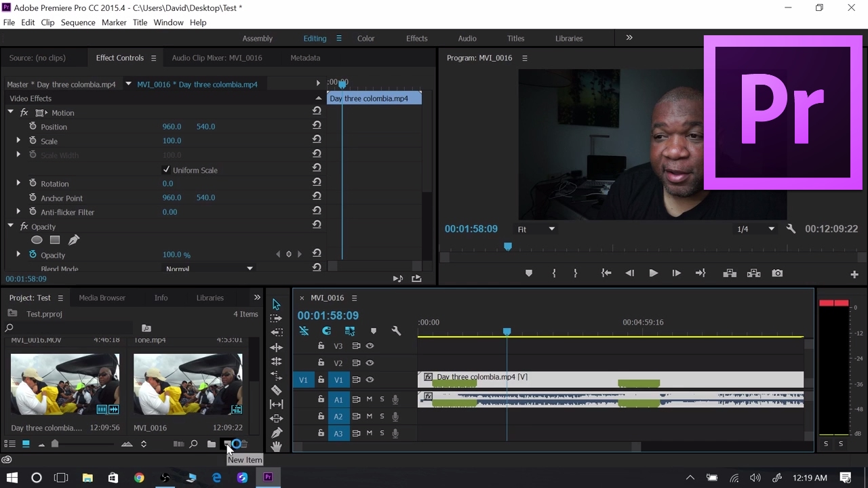This screenshot has width=868, height=488.
Task: Go to Out point
Action: 701,273
